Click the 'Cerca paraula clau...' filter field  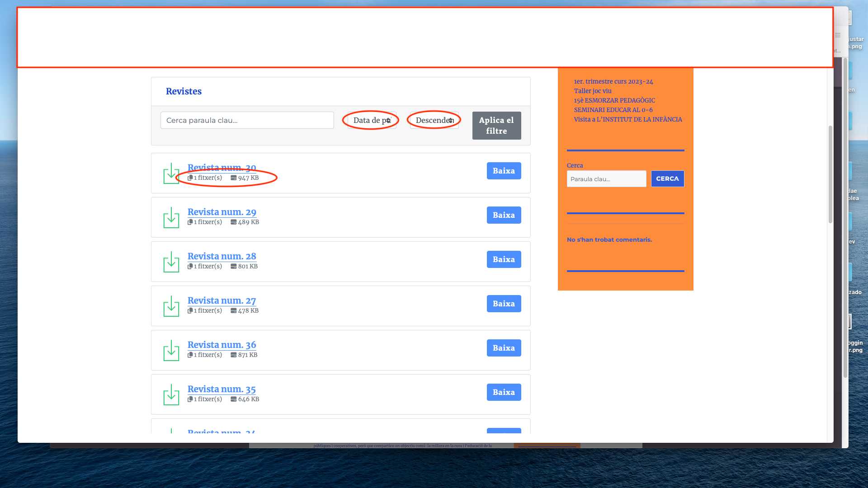tap(247, 120)
